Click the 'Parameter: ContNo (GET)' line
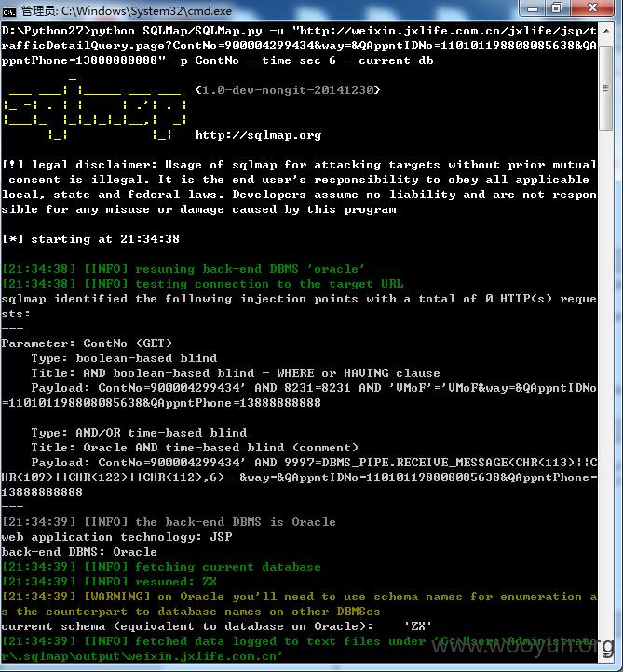Screen dimensions: 623x672 pyautogui.click(x=87, y=343)
